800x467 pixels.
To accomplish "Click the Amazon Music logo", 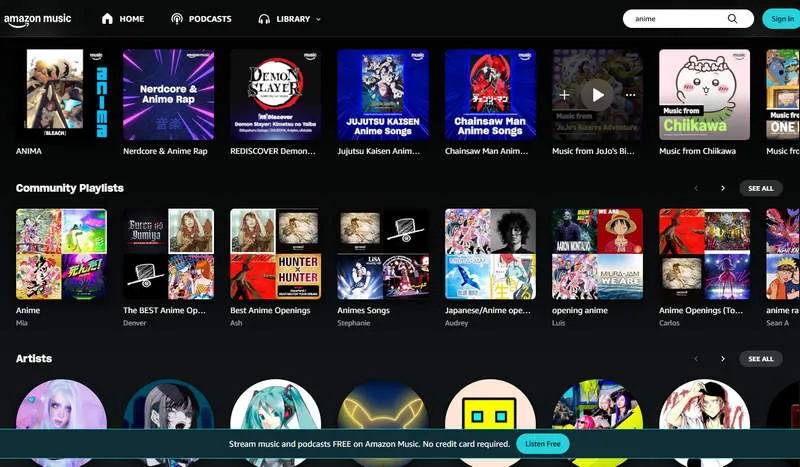I will pos(37,20).
